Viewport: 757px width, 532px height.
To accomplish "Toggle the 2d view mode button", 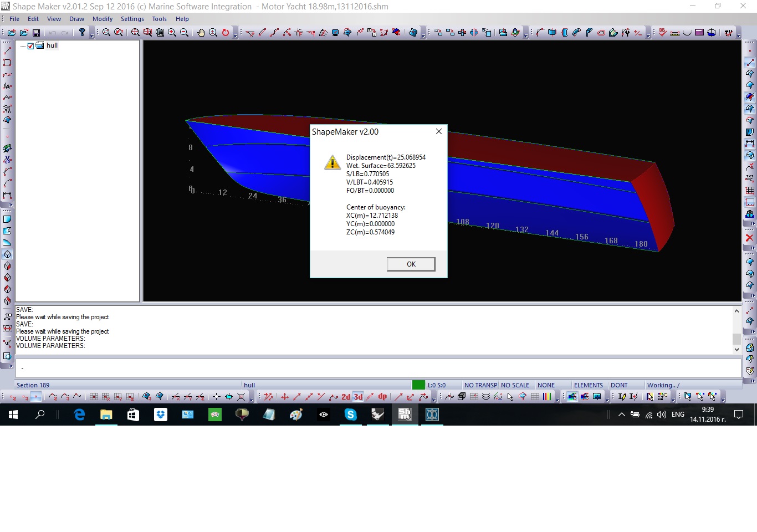I will click(346, 397).
